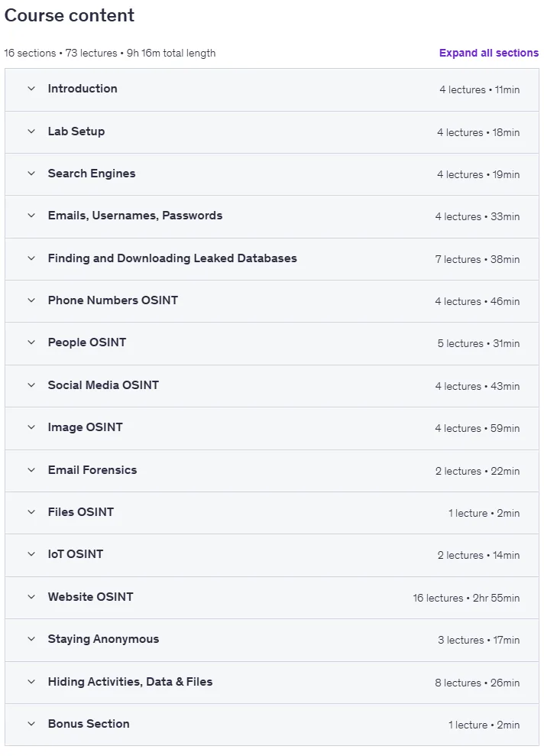
Task: Click the Image OSINT 59min lecture summary
Action: click(477, 428)
